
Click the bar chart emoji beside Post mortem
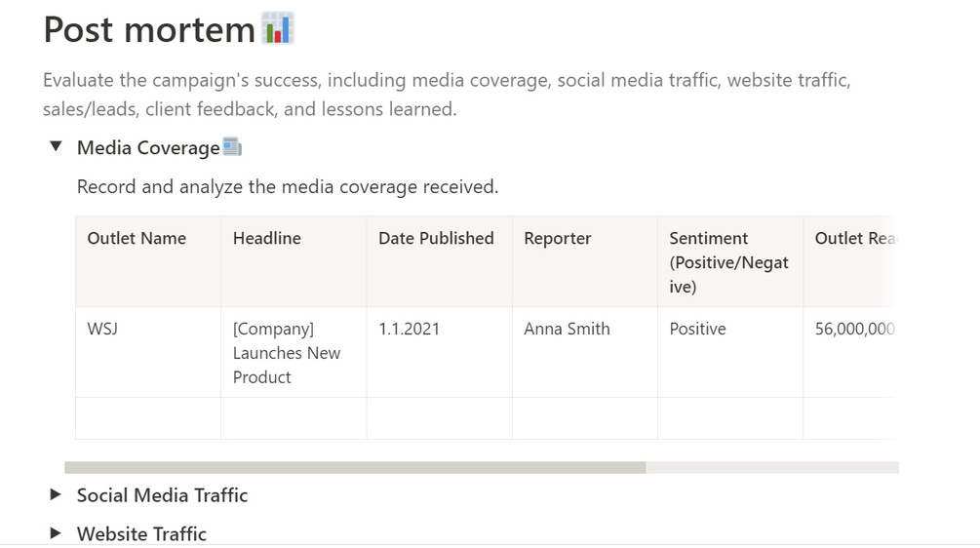pyautogui.click(x=278, y=29)
